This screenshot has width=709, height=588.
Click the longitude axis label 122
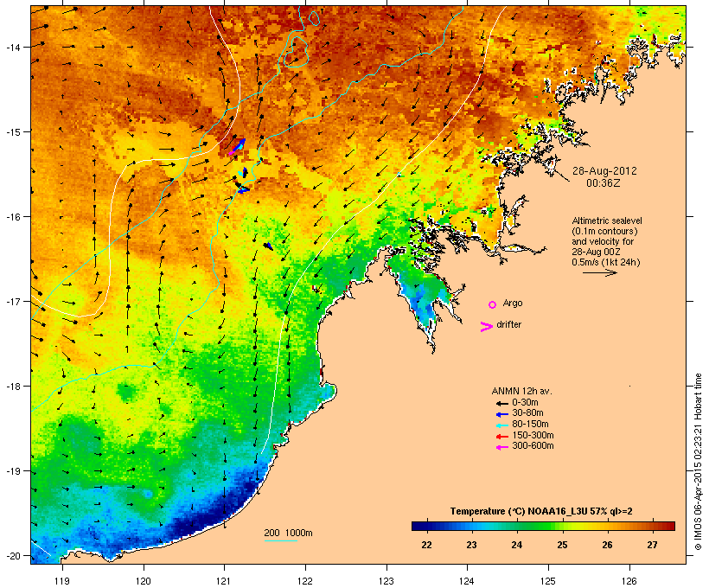(305, 581)
